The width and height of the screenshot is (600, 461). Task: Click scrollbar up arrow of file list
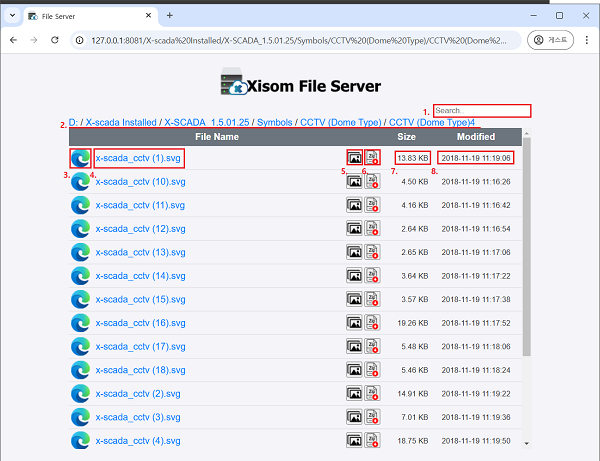[527, 134]
